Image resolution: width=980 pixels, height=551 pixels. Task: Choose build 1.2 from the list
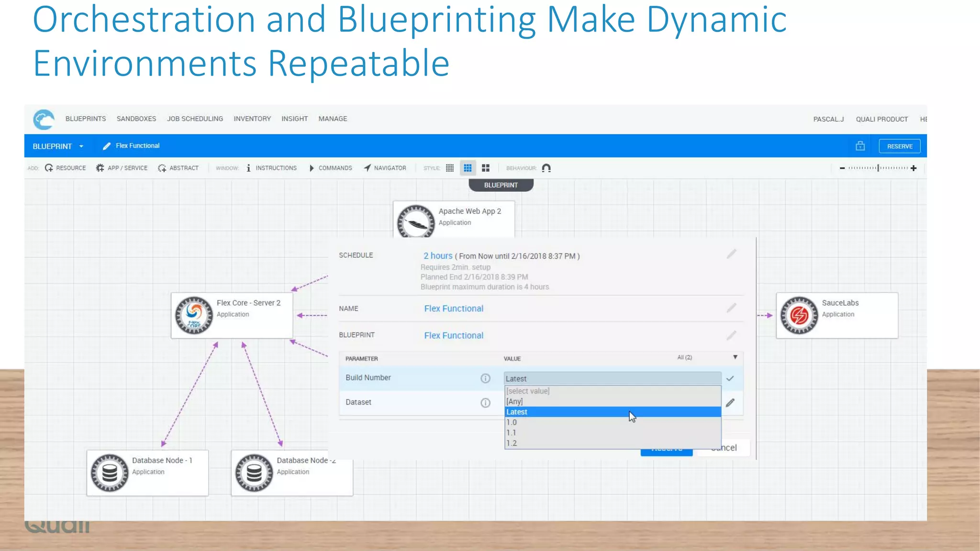click(612, 443)
